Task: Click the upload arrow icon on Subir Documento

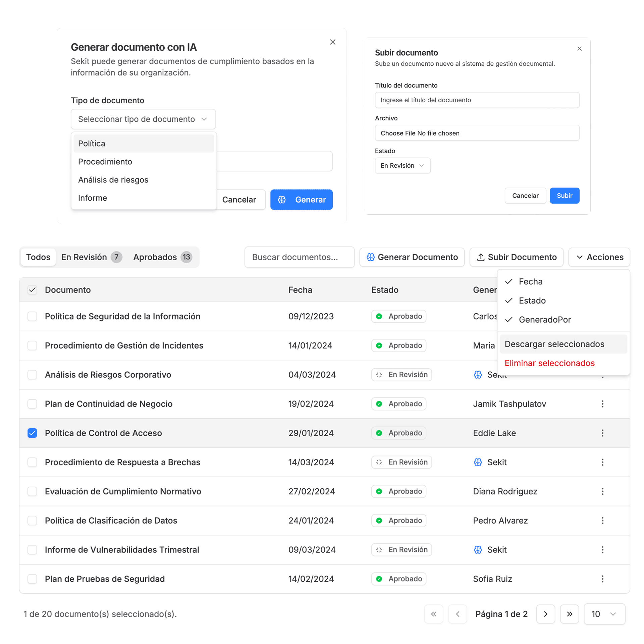Action: click(480, 257)
